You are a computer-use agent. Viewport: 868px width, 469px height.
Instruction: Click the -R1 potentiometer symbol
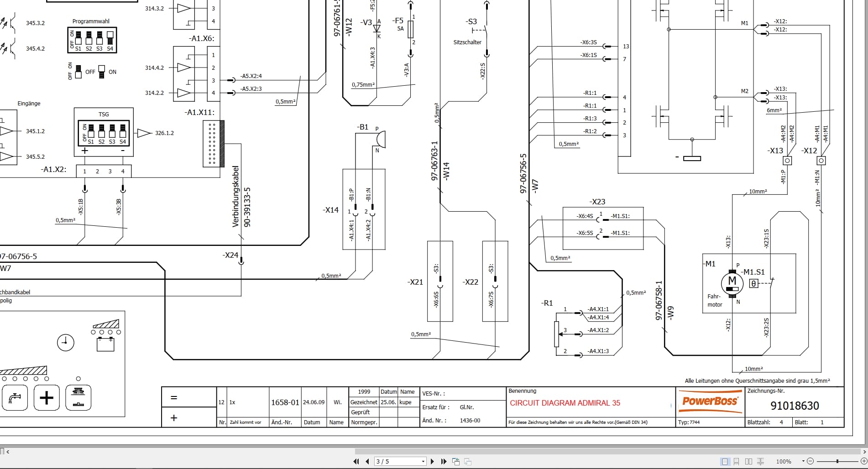point(557,334)
